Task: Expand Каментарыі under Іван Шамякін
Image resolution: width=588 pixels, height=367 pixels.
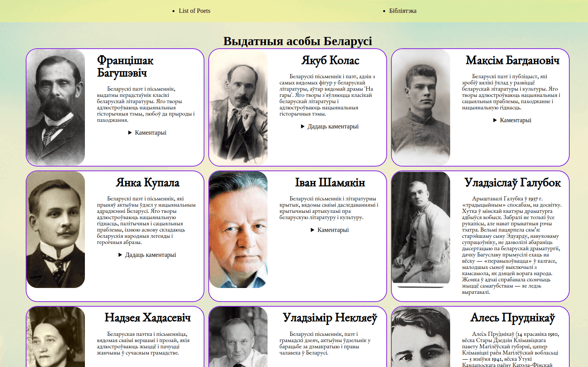Action: (330, 230)
